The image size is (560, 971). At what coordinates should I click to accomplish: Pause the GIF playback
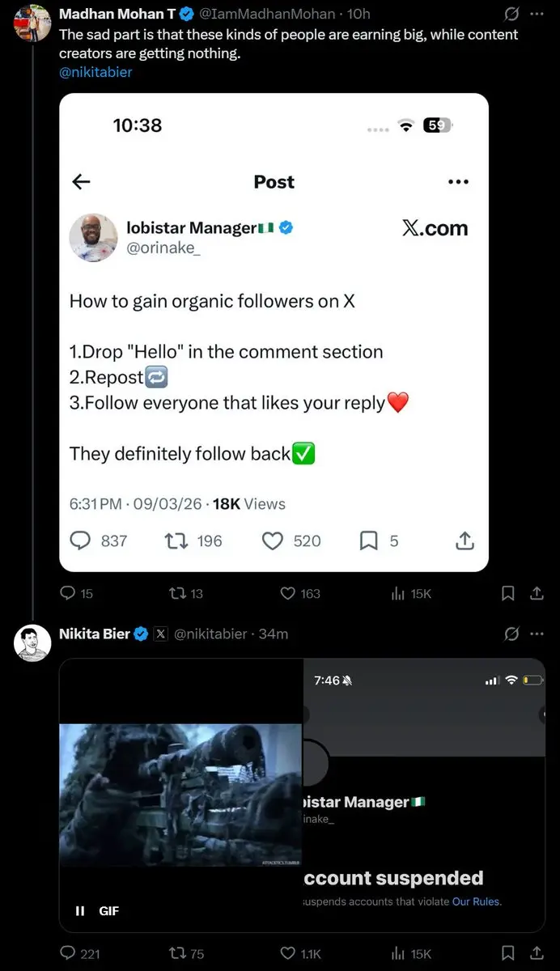(80, 910)
